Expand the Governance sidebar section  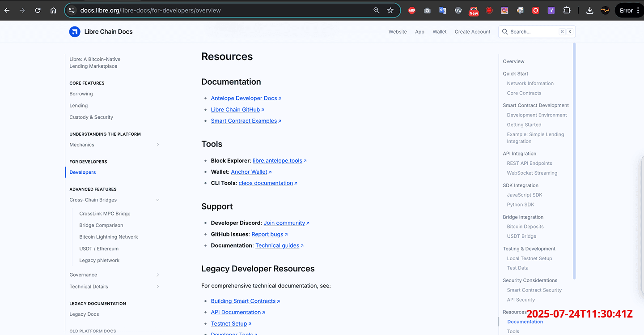click(x=157, y=275)
